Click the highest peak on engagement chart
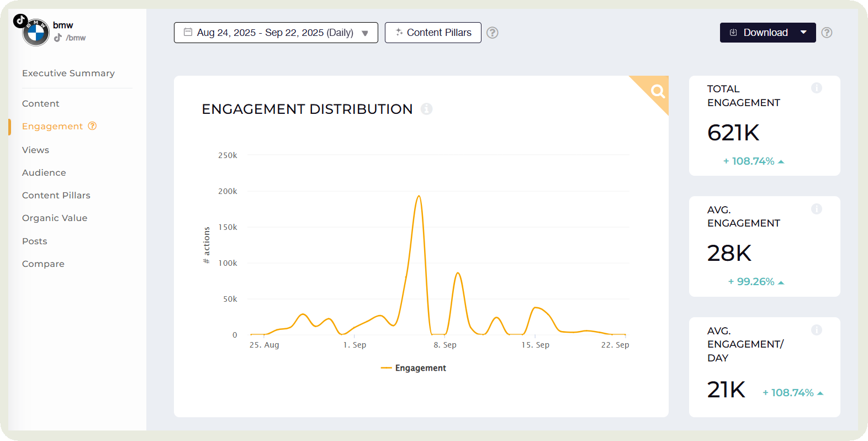The image size is (868, 441). [x=419, y=196]
